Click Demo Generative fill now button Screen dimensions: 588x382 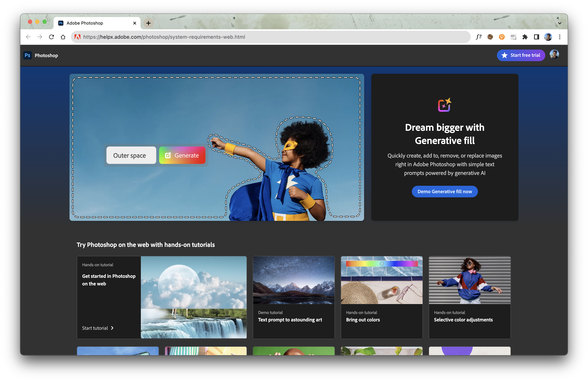point(445,192)
